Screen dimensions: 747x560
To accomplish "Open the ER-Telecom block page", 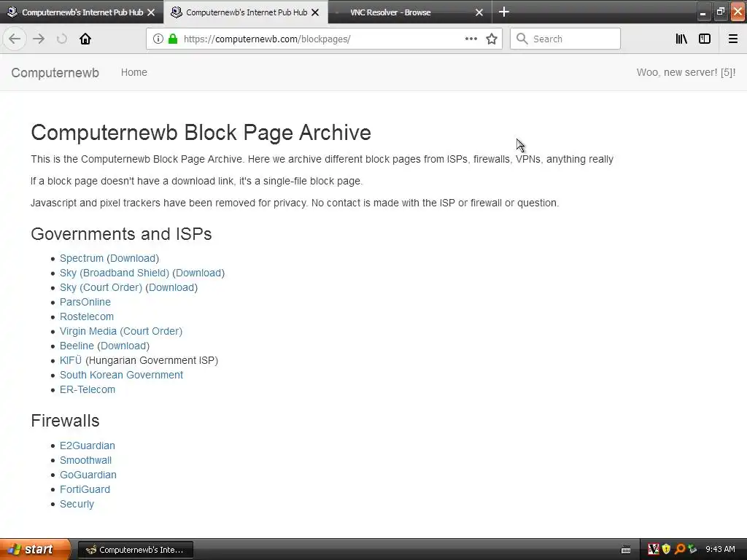I will pos(88,389).
